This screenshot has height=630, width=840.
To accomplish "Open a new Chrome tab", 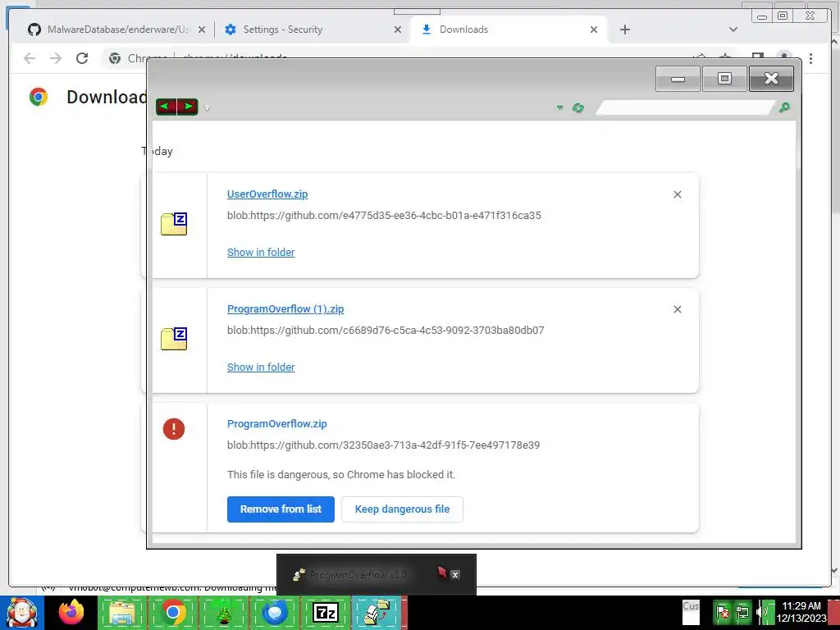I will coord(624,30).
